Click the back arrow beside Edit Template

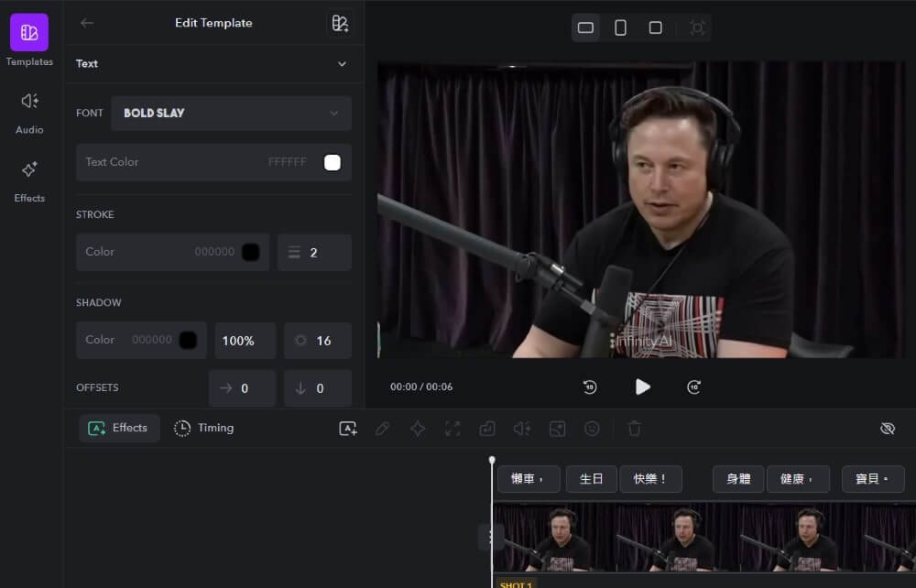click(x=87, y=23)
